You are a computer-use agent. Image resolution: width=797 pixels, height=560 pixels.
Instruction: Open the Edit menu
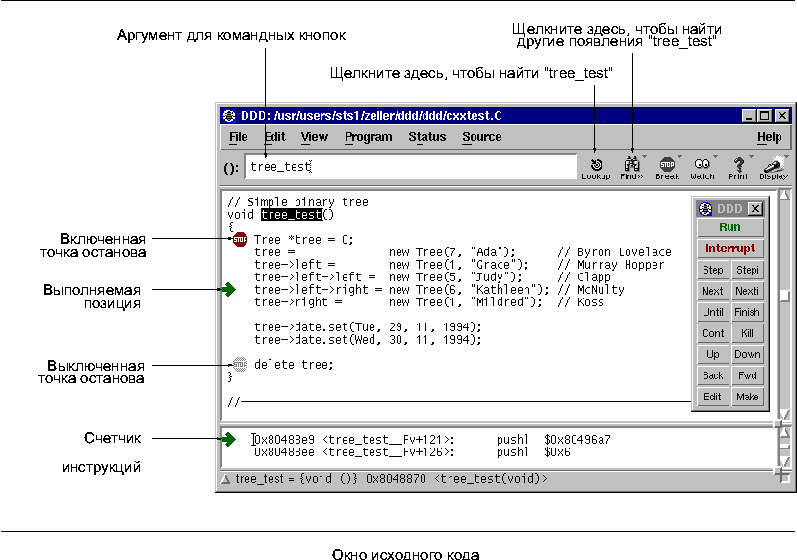click(275, 137)
